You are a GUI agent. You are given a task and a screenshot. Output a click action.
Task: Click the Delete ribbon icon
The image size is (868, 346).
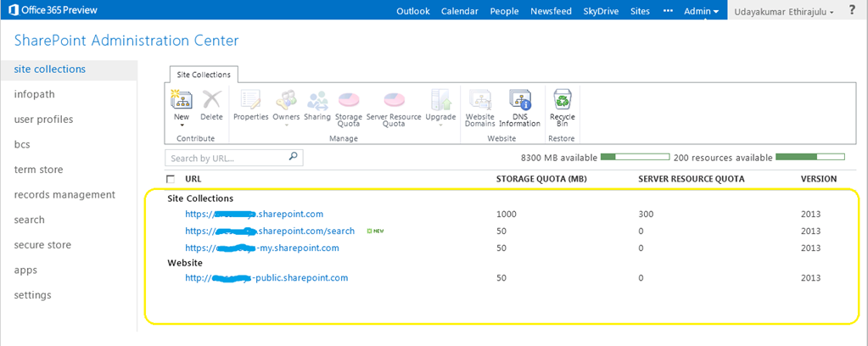[211, 100]
